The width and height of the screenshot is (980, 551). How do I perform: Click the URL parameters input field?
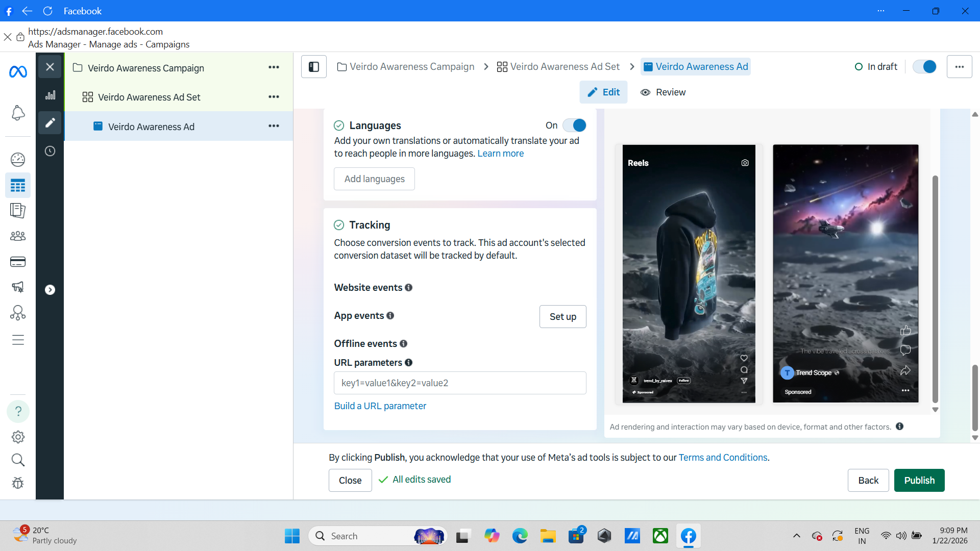[460, 383]
